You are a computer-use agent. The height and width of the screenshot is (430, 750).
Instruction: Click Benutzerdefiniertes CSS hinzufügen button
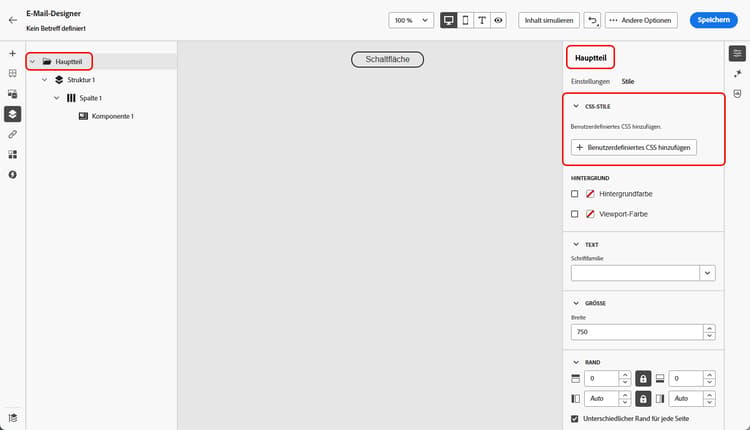(x=633, y=147)
